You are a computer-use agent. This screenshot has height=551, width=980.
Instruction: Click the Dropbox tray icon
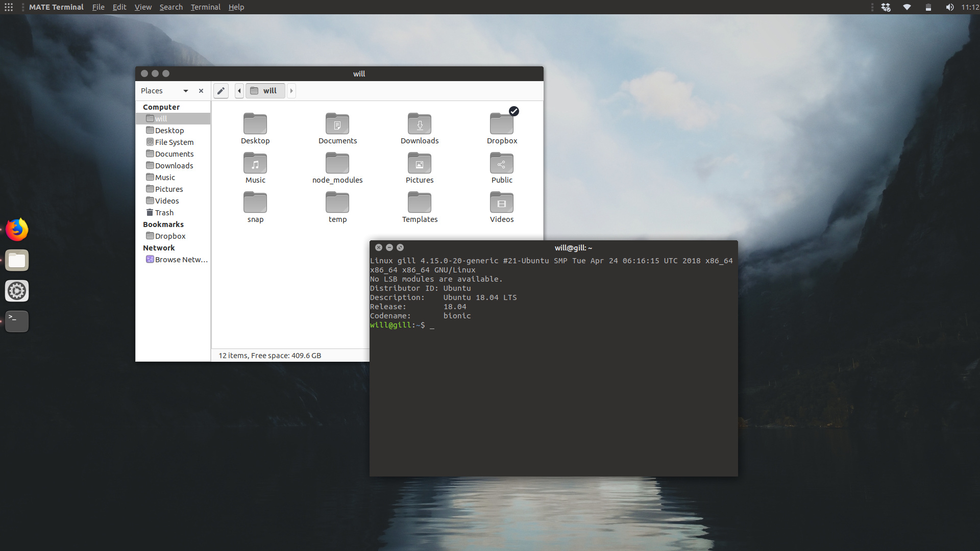(x=886, y=7)
